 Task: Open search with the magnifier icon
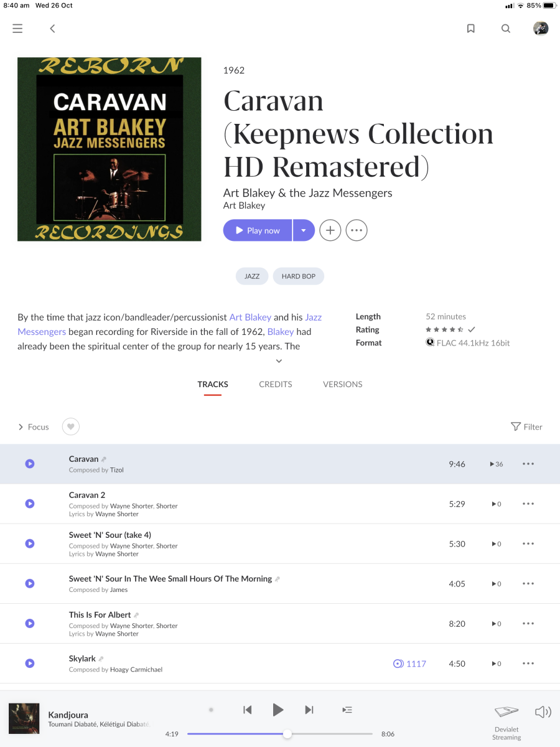(506, 29)
